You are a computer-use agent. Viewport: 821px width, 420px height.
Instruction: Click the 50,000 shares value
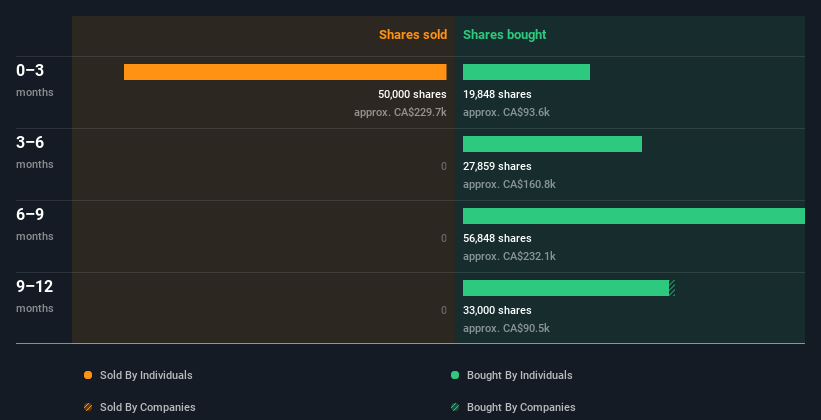point(413,94)
